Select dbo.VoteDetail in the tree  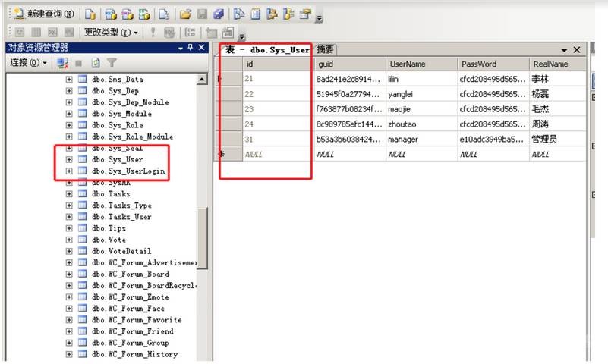coord(121,251)
